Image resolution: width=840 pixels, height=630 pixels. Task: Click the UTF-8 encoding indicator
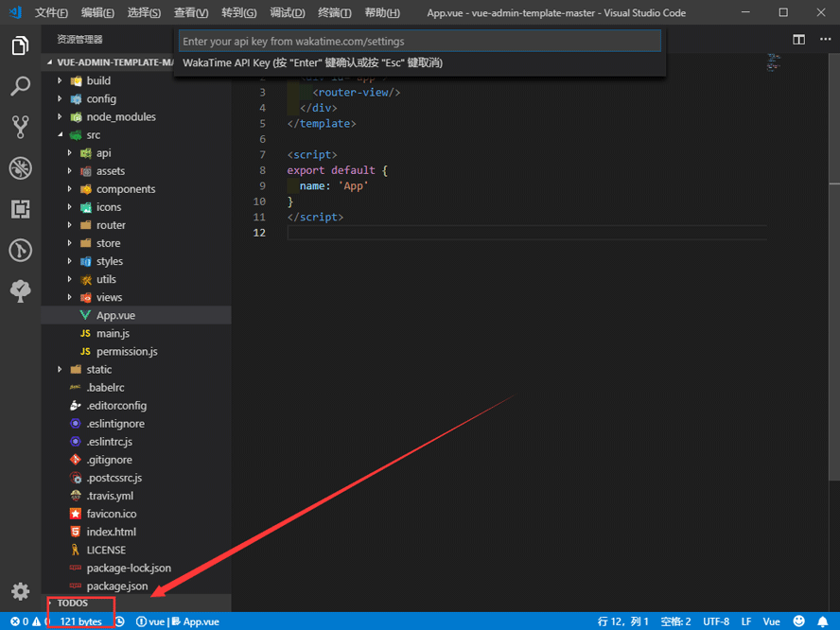click(x=716, y=621)
